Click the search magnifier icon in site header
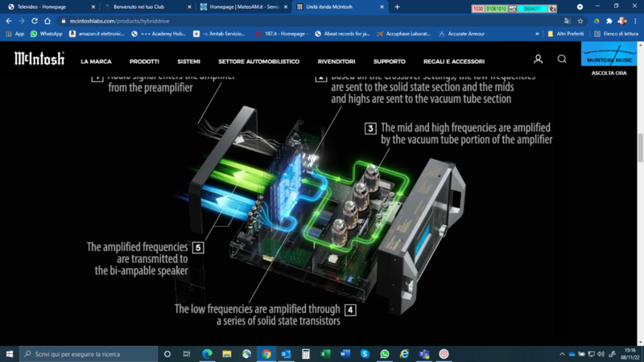Image resolution: width=644 pixels, height=362 pixels. point(562,60)
